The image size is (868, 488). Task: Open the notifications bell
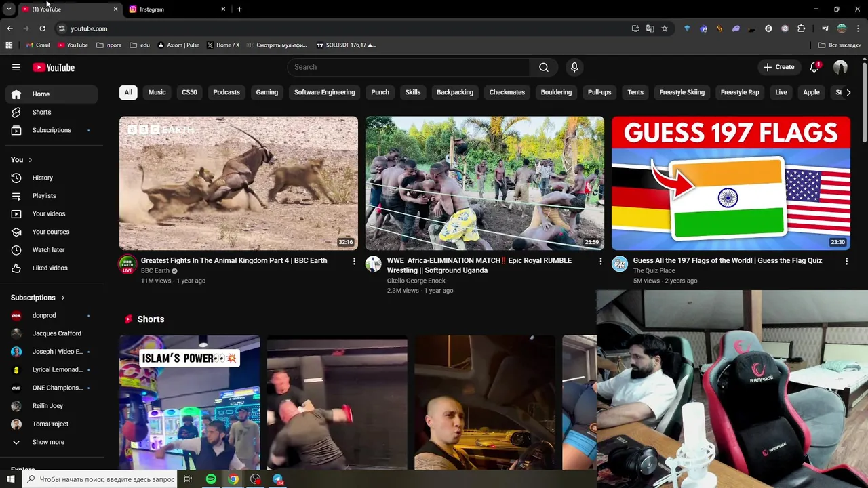[x=814, y=67]
